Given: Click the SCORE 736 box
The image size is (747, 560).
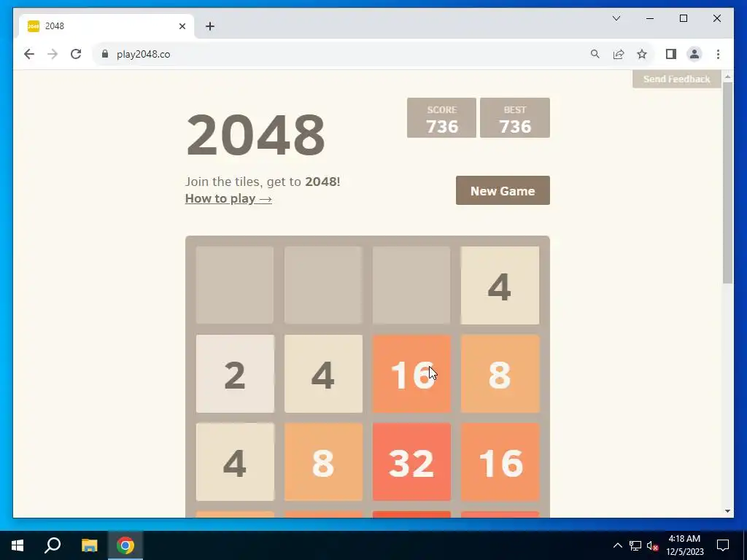Looking at the screenshot, I should (x=441, y=117).
